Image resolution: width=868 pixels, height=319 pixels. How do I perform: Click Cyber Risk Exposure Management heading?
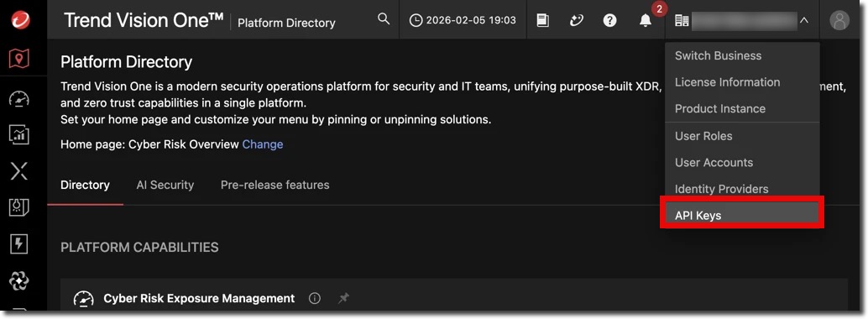199,299
